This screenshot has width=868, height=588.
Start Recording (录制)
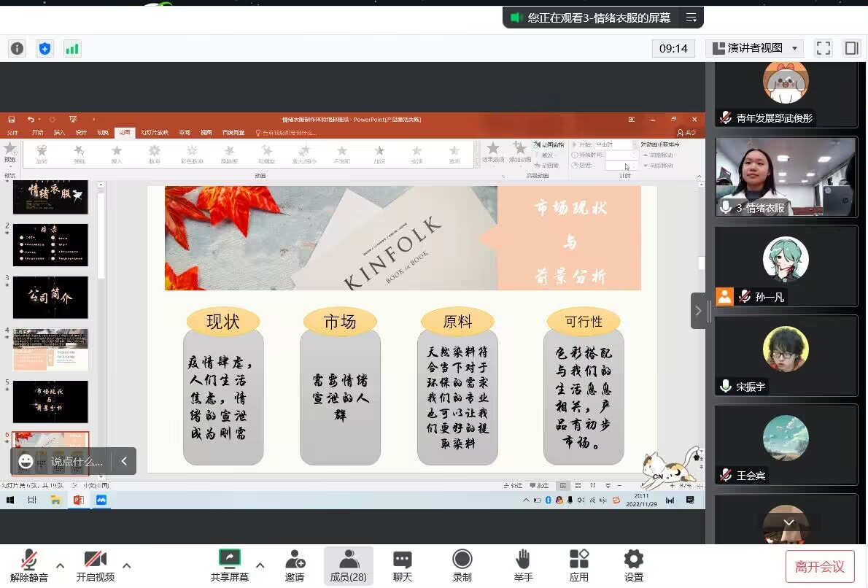tap(462, 566)
